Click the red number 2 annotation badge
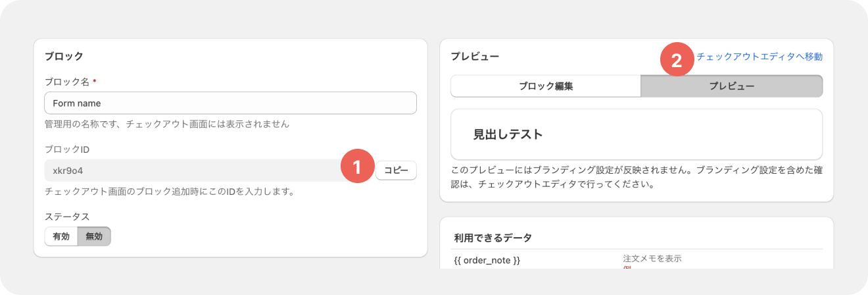Viewport: 868px width, 295px height. [x=676, y=60]
